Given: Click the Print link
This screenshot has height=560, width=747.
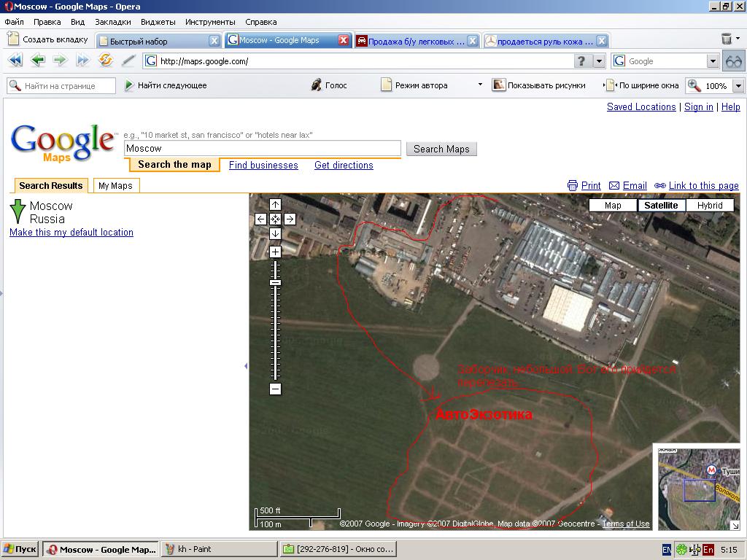Looking at the screenshot, I should [591, 186].
